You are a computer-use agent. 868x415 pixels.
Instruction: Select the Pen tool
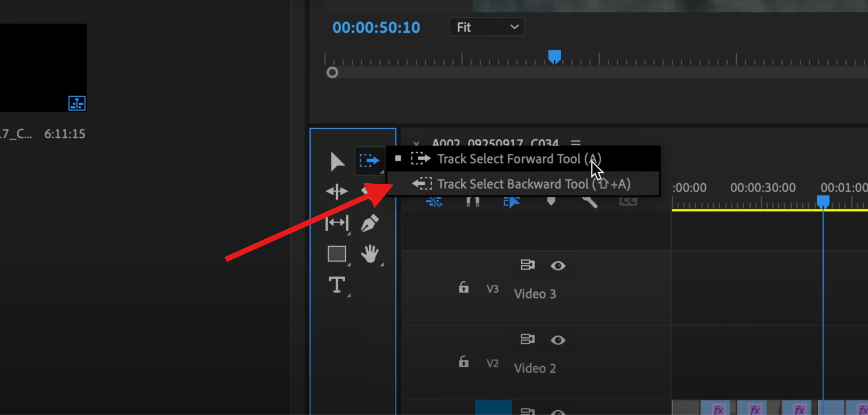coord(370,223)
